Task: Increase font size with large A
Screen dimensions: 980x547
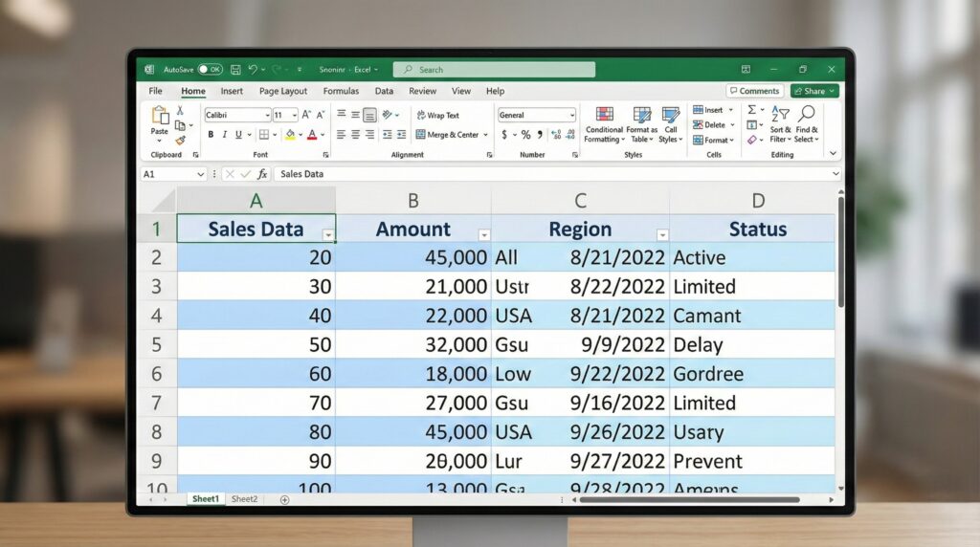Action: [306, 115]
